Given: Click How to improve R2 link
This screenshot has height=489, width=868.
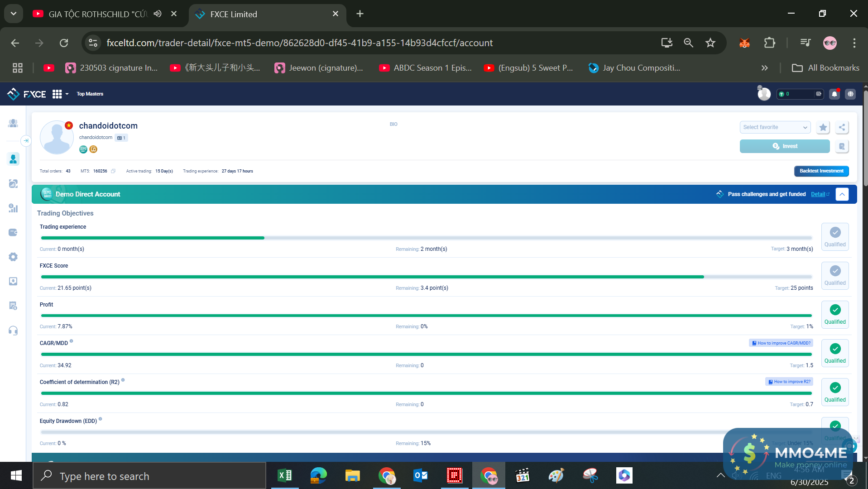Looking at the screenshot, I should 789,382.
